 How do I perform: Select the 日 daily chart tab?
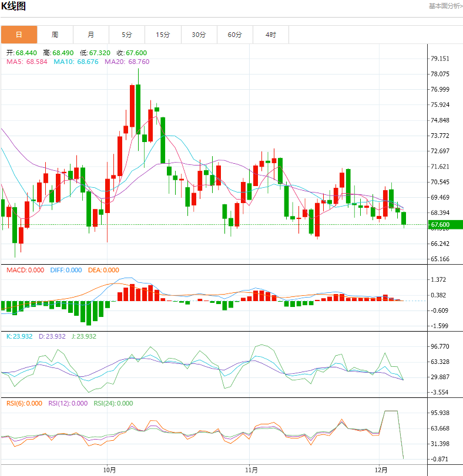point(19,35)
